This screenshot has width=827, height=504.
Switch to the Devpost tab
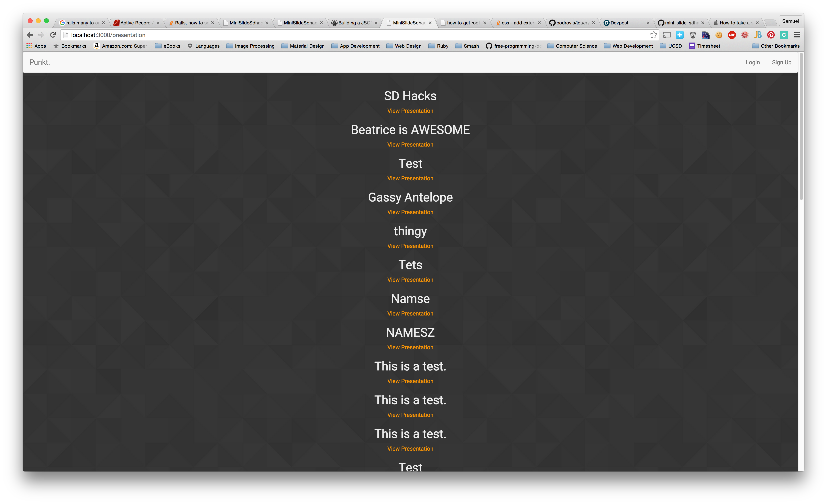pyautogui.click(x=619, y=23)
